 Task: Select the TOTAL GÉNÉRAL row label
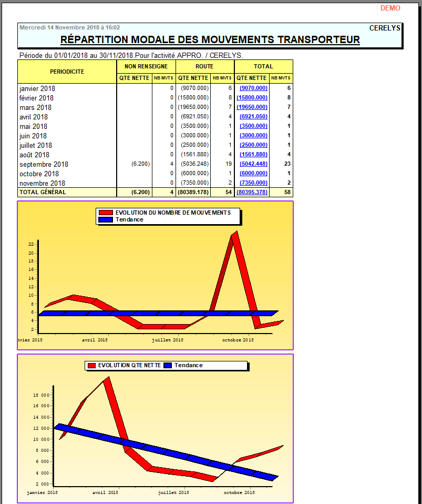(43, 193)
